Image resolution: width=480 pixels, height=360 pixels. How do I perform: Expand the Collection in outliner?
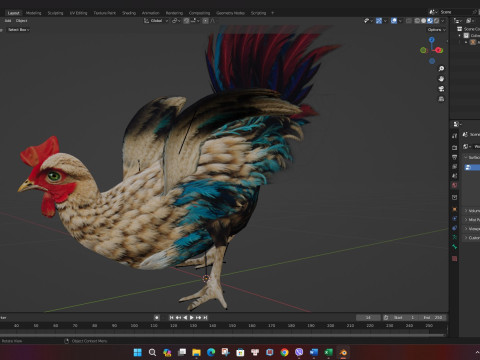coord(460,35)
